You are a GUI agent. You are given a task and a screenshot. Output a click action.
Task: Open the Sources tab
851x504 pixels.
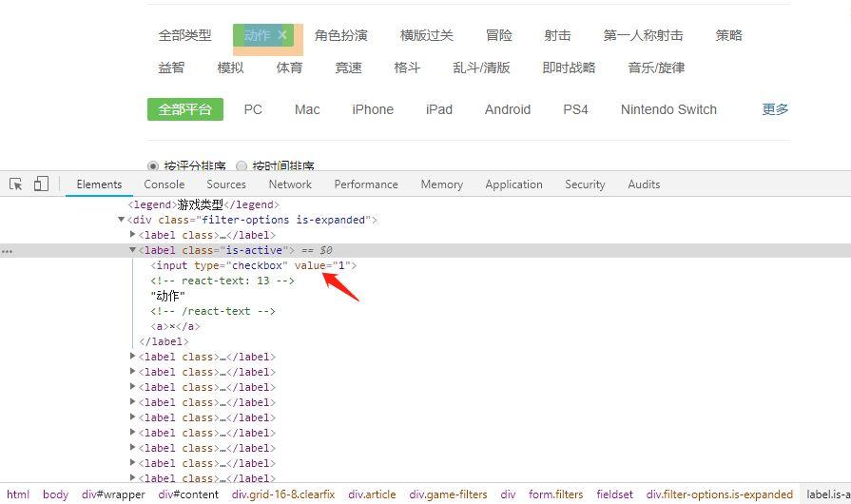coord(226,184)
